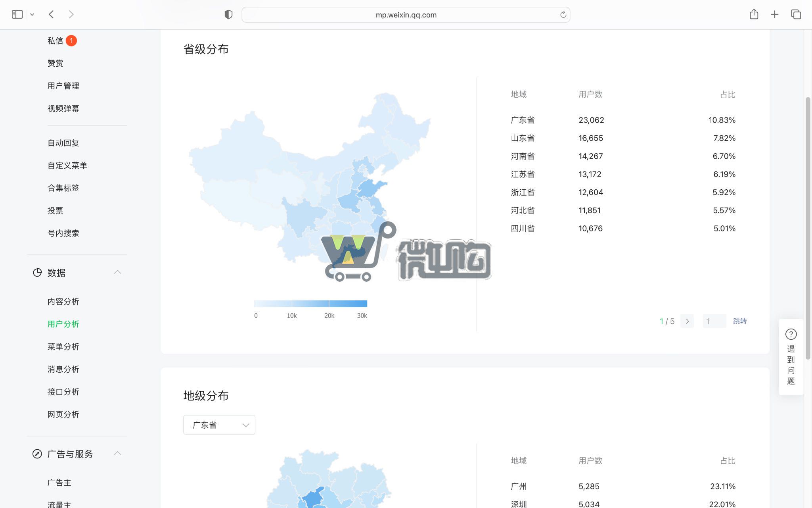Click the blue map legend gradient scale
The image size is (812, 508).
310,304
